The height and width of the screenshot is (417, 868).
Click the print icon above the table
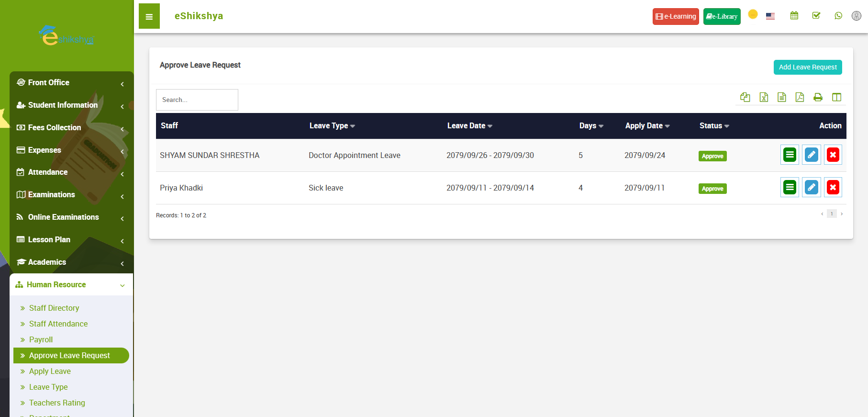(818, 97)
